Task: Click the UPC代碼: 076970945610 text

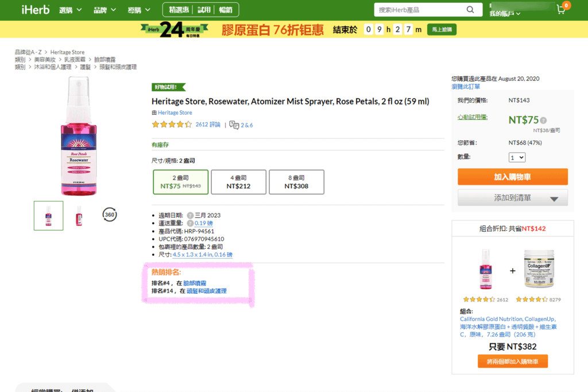Action: (191, 239)
